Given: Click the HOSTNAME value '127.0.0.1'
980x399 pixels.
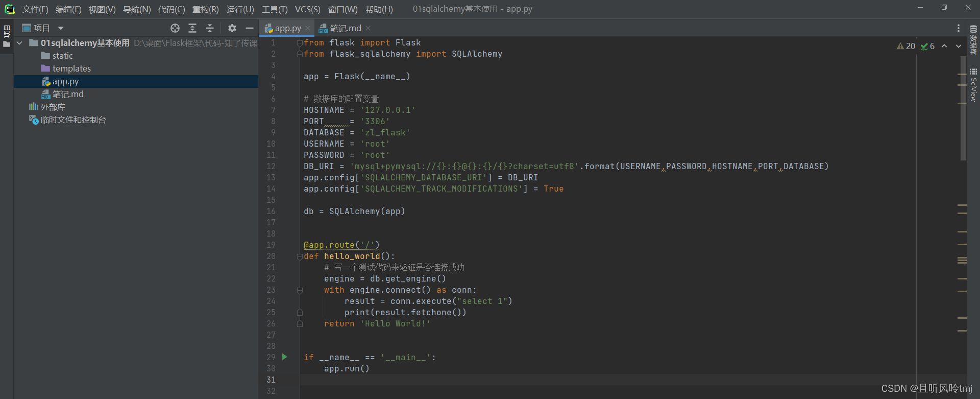Looking at the screenshot, I should point(388,110).
